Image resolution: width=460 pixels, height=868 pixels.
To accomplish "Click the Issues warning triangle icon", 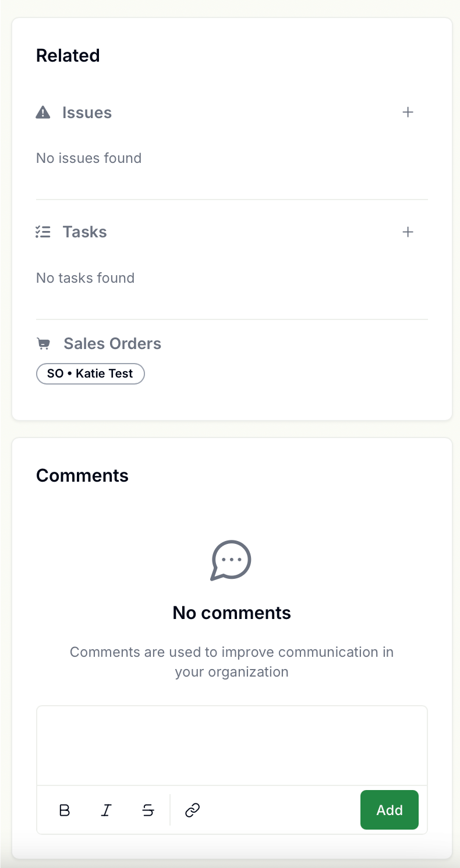I will tap(43, 112).
